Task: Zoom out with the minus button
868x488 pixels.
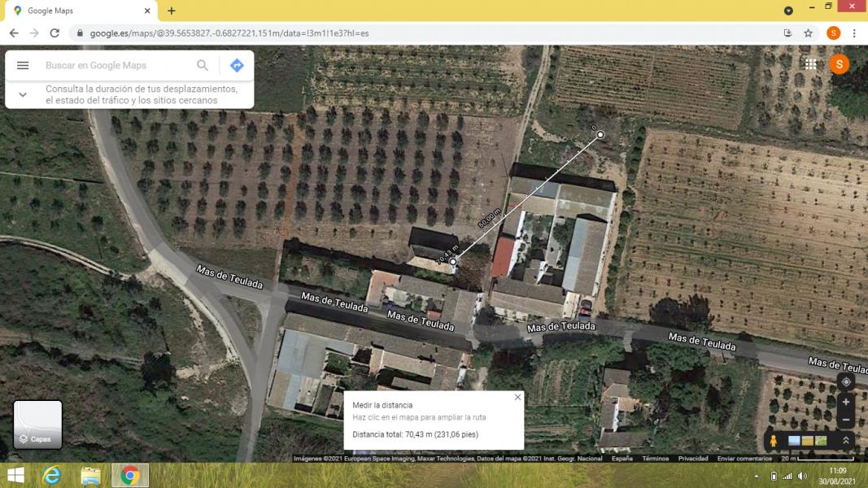Action: [846, 420]
